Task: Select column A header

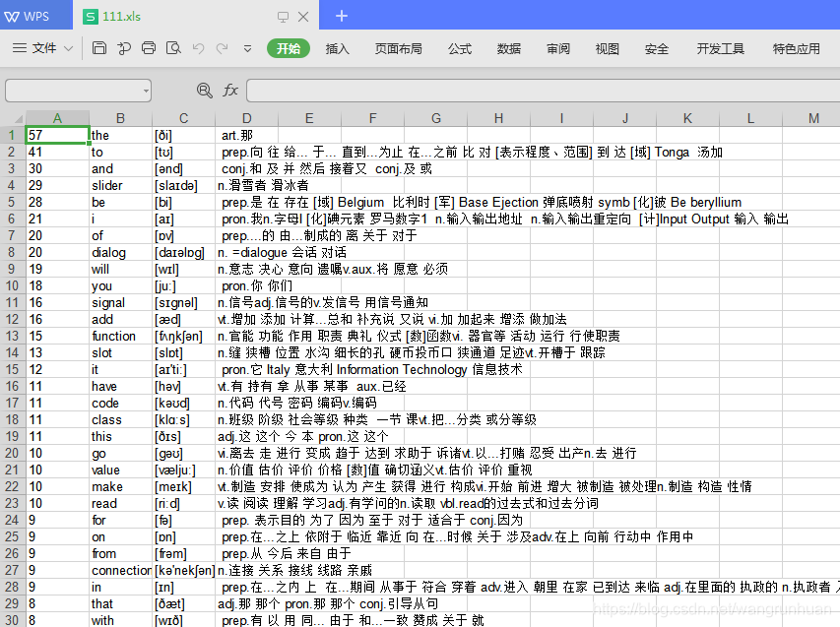Action: point(57,118)
